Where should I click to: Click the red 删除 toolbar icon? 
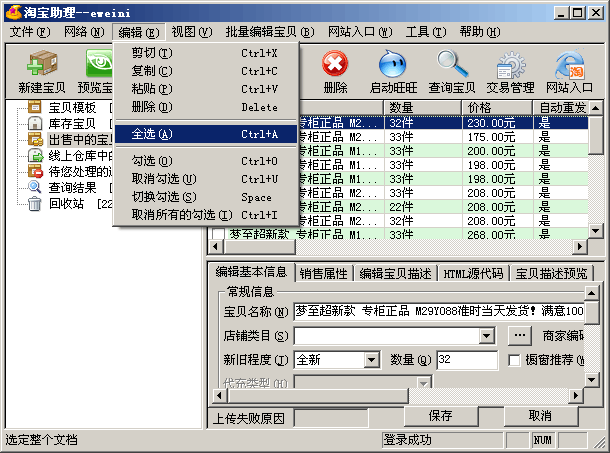click(x=335, y=63)
